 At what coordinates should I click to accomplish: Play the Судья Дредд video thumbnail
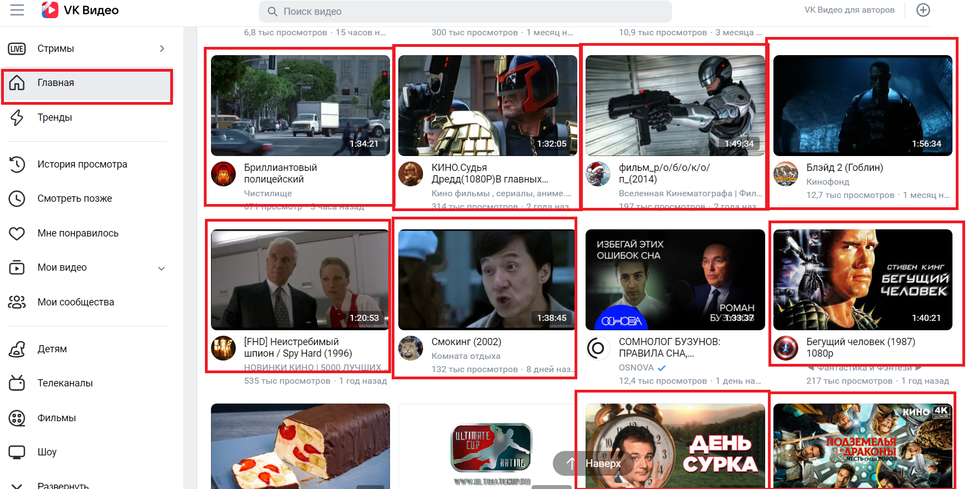(488, 105)
